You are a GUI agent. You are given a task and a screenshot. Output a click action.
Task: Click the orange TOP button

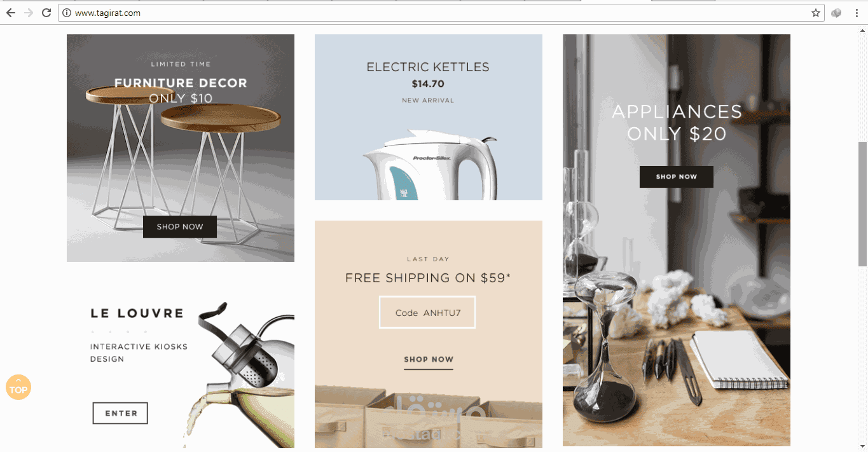point(18,387)
